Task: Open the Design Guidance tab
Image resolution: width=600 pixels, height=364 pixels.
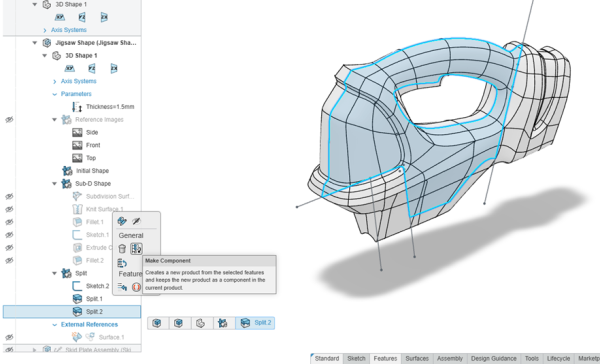Action: [x=494, y=359]
